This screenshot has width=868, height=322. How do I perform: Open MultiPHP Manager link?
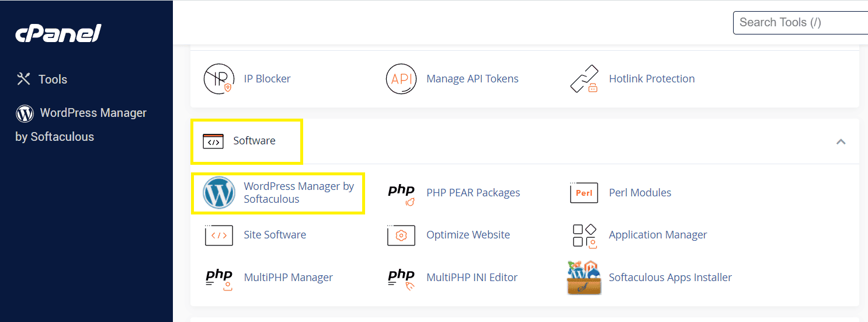288,278
